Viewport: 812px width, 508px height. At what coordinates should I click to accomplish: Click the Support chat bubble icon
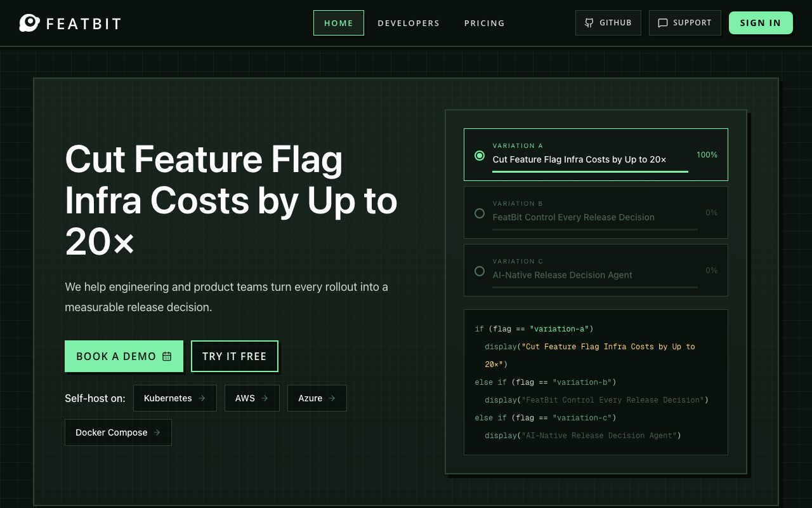click(x=663, y=23)
